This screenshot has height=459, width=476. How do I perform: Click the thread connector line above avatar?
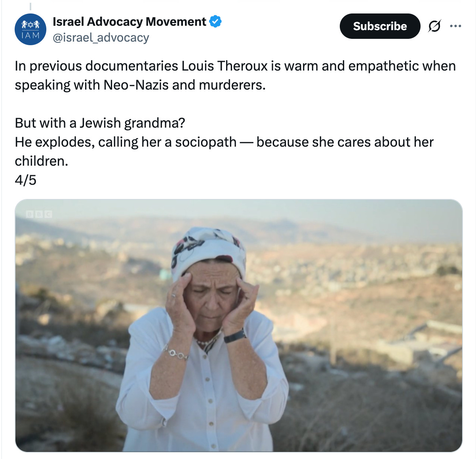tap(30, 6)
